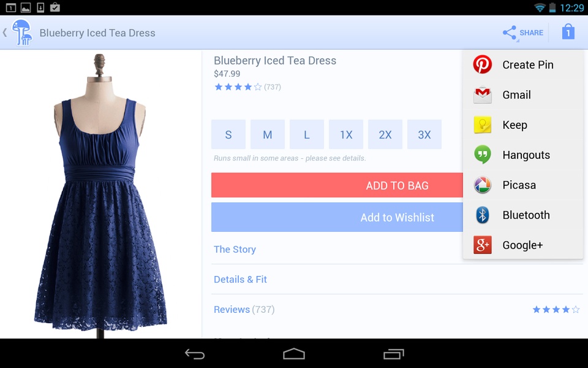Choose size 2X
The height and width of the screenshot is (368, 588).
(x=385, y=134)
